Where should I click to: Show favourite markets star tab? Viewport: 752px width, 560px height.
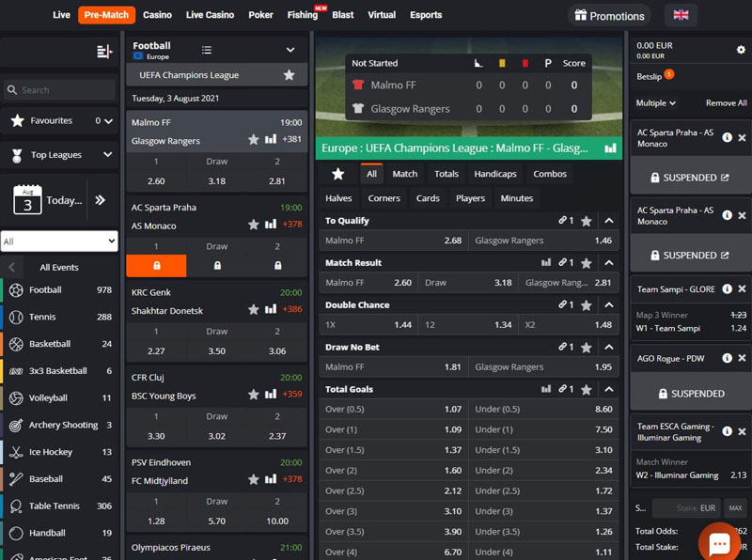pyautogui.click(x=337, y=174)
